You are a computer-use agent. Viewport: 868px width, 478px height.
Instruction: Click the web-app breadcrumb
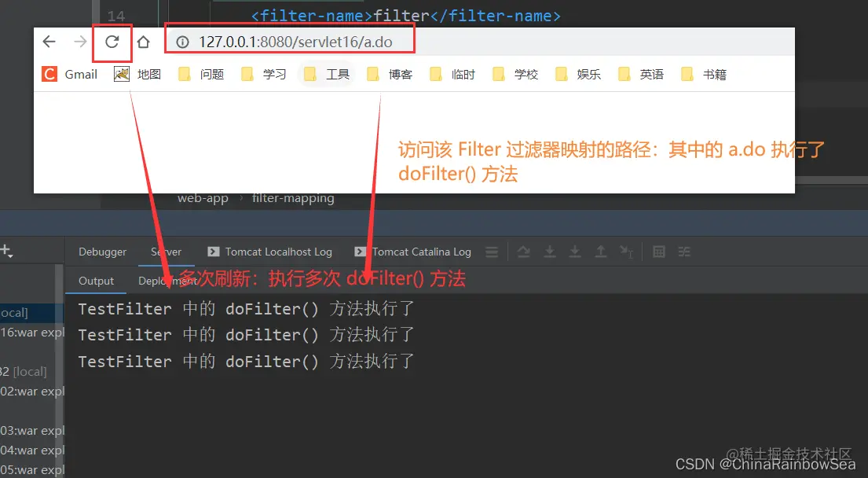click(203, 198)
